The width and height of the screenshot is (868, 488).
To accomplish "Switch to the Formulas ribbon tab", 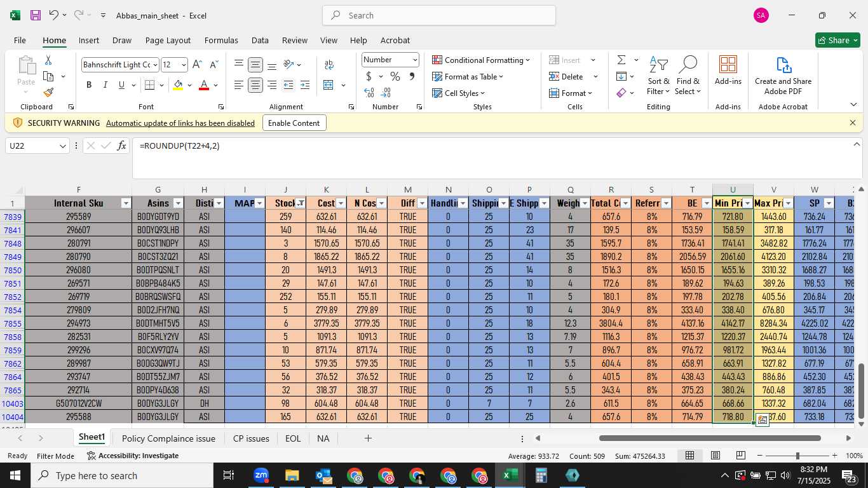I will 221,40.
